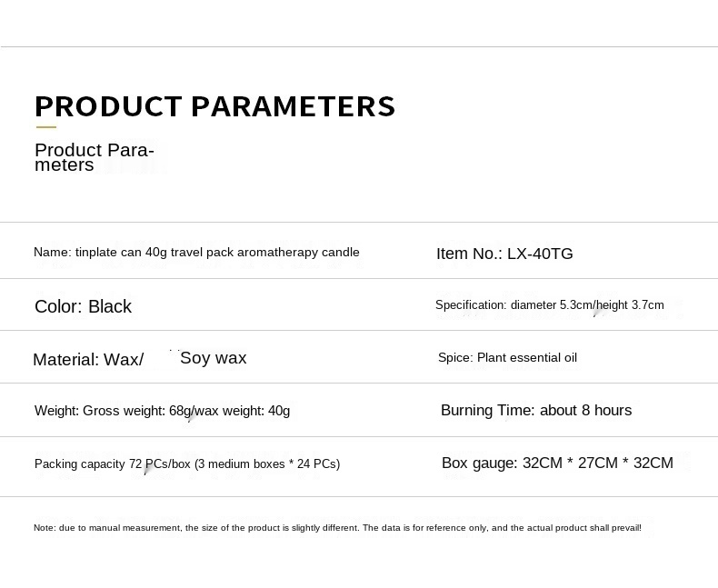Click the Spice label
This screenshot has width=718, height=588.
pos(455,358)
